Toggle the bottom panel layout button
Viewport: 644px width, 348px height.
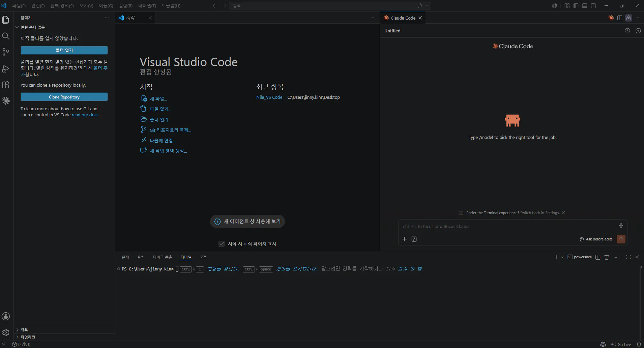point(585,6)
